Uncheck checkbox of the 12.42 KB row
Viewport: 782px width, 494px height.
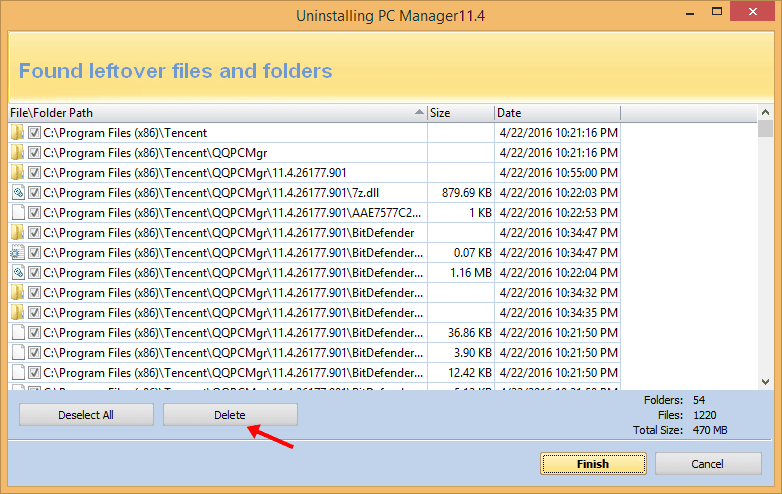click(34, 372)
